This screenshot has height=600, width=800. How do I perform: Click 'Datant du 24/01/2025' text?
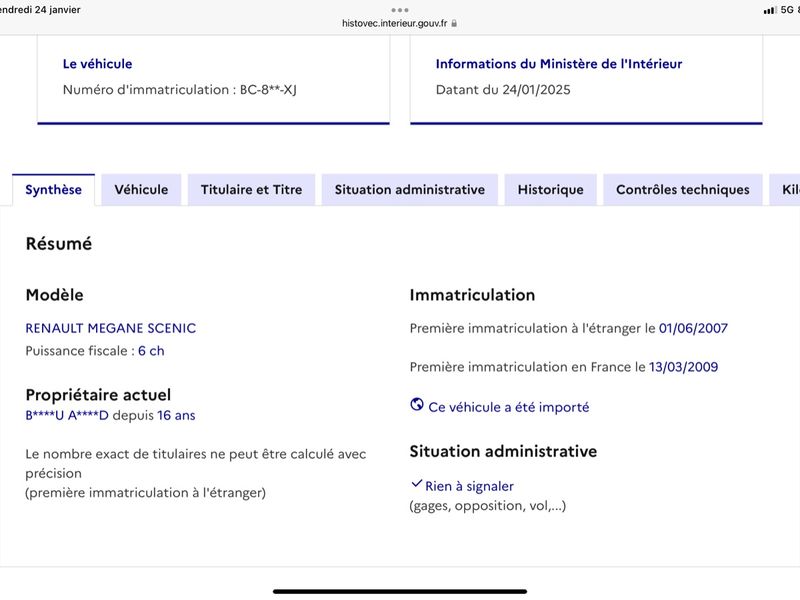click(503, 90)
